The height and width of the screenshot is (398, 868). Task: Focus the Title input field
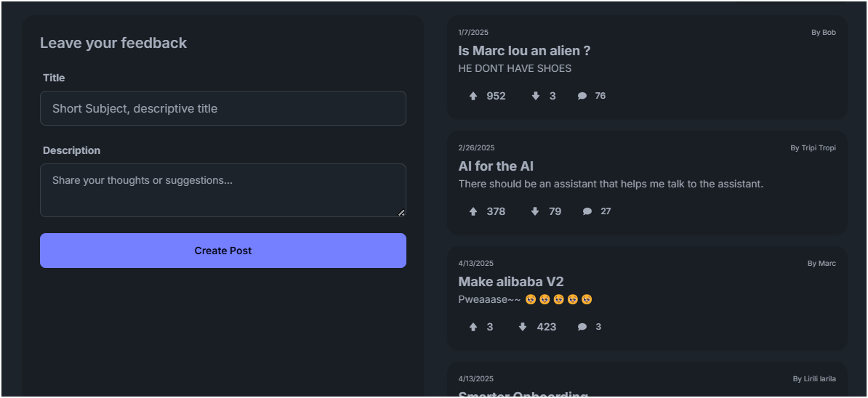click(223, 108)
